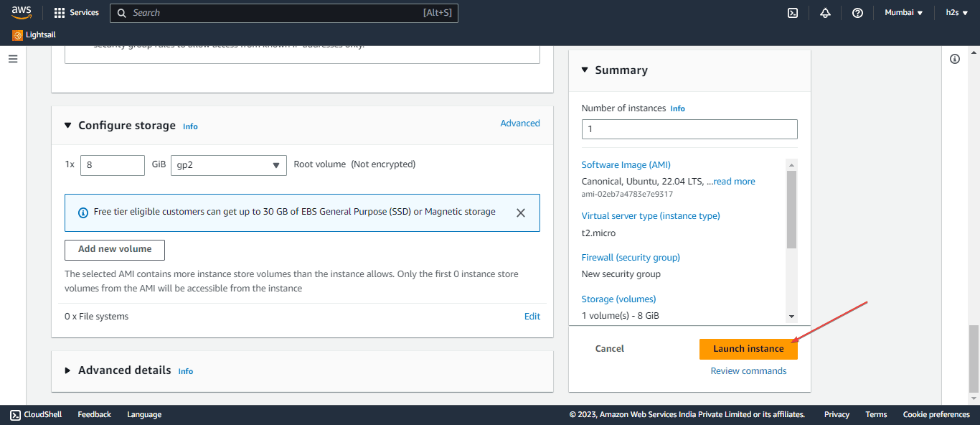Click the summary list scrollbar thumb

click(792, 210)
